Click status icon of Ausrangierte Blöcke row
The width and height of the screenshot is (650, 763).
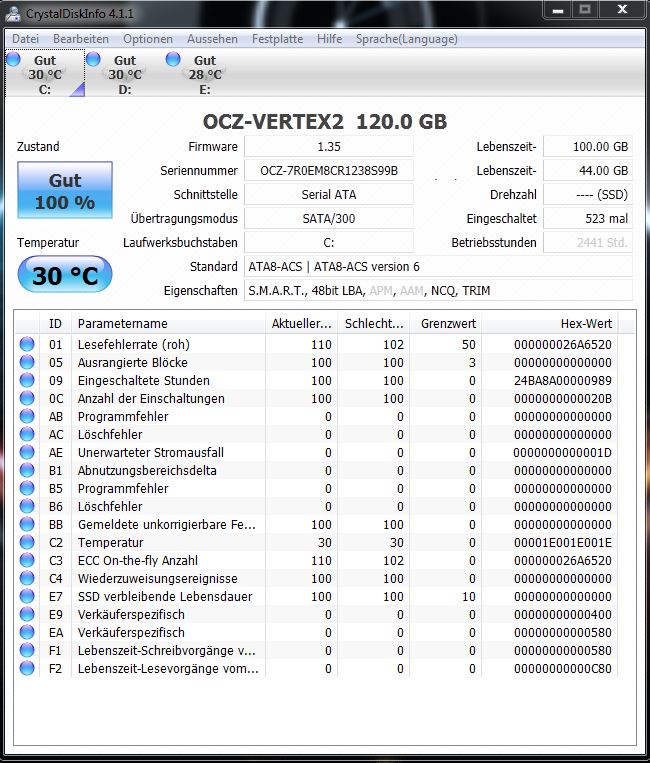(x=27, y=362)
